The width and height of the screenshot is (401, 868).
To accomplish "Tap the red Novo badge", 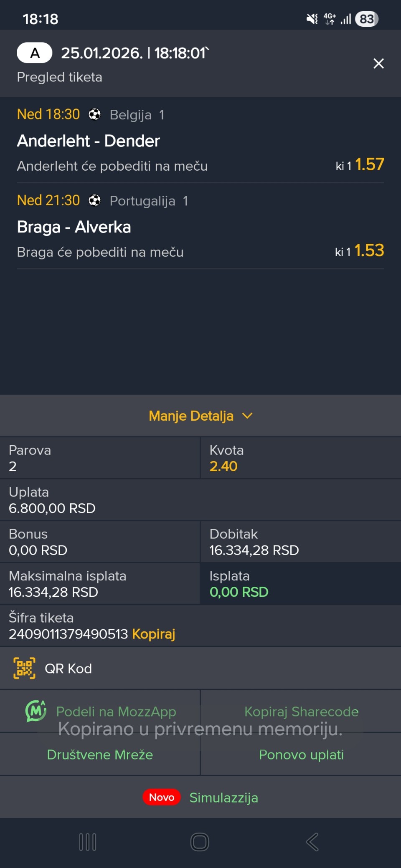I will coord(162,797).
